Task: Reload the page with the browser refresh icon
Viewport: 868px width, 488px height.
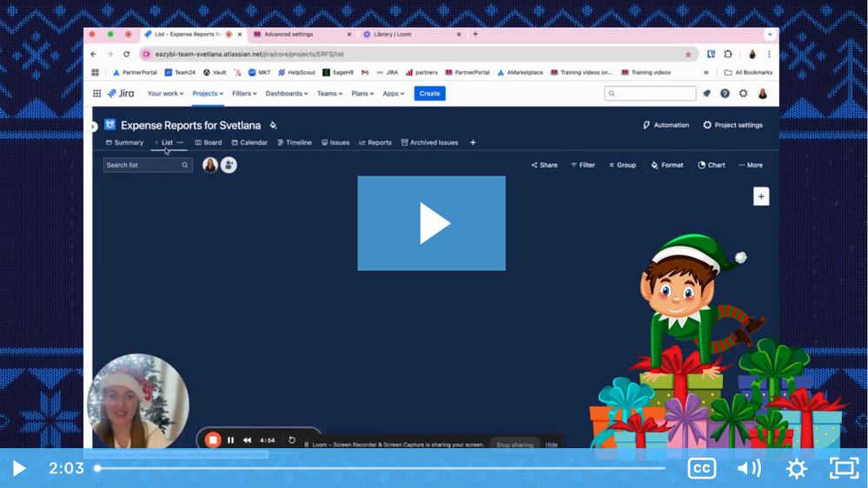Action: point(126,54)
